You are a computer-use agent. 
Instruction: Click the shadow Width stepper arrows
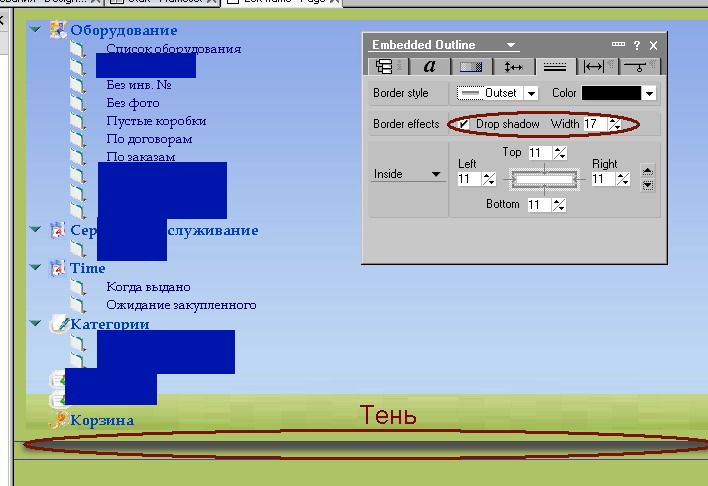tap(614, 124)
